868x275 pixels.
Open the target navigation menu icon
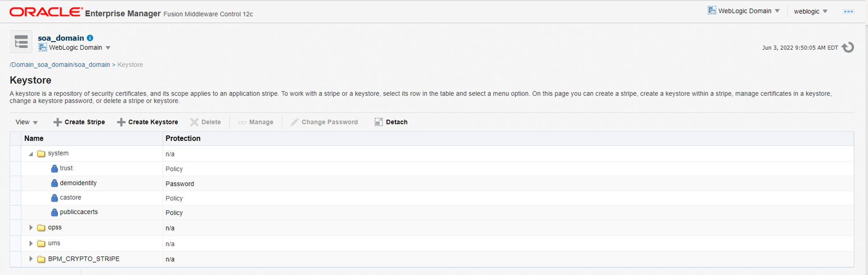point(21,42)
